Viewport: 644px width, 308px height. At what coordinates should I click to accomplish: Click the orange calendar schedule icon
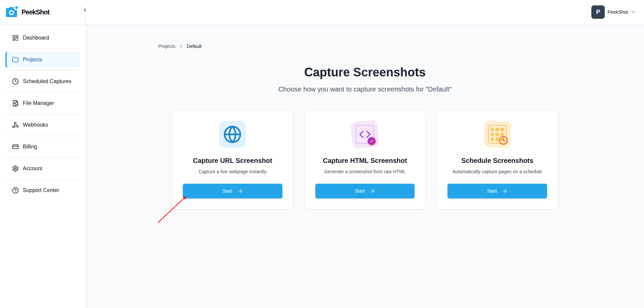[x=497, y=134]
